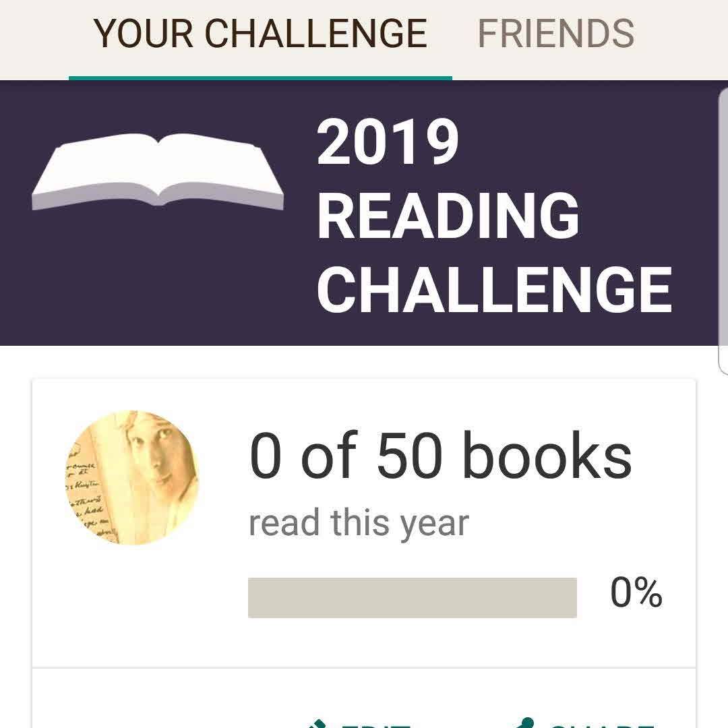Tap the "read this year" caption
The image size is (728, 728).
(359, 523)
